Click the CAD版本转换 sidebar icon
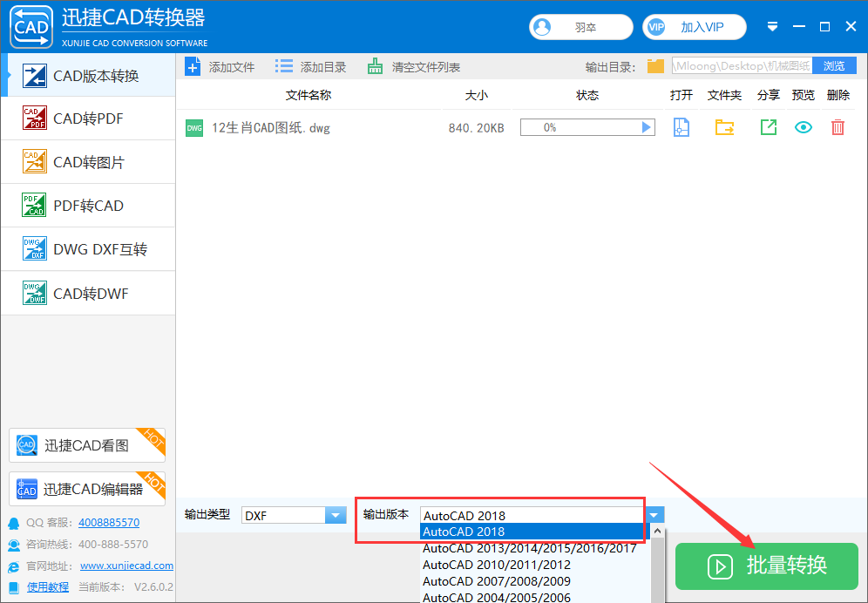 (34, 75)
